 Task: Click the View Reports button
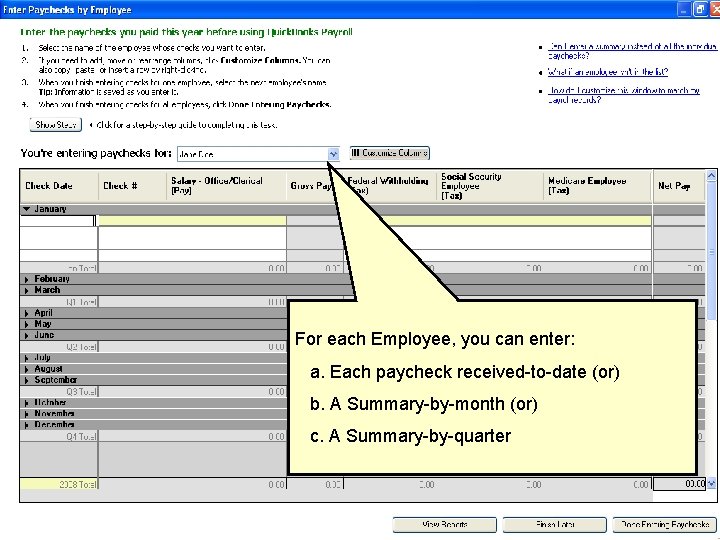444,524
